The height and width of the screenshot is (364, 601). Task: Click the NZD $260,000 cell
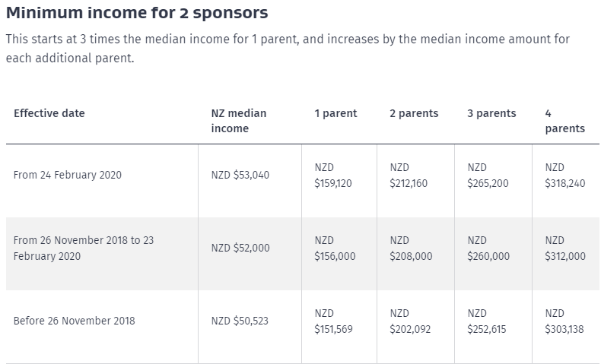point(488,248)
